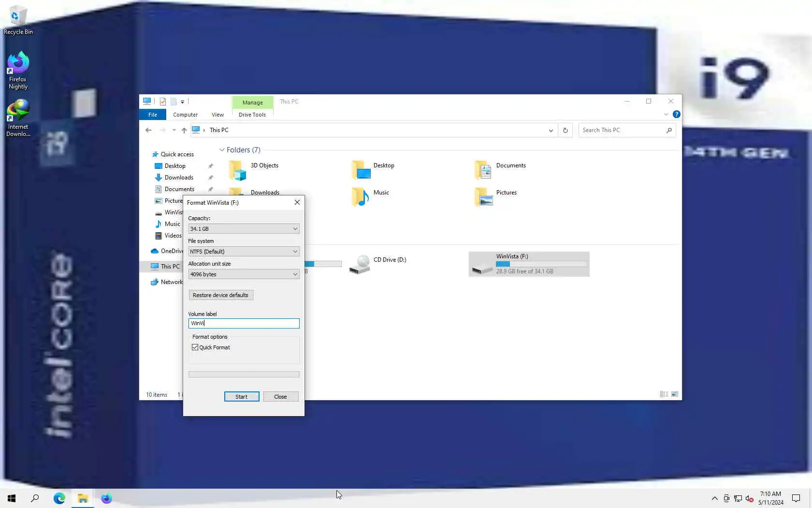Show hidden tray icons chevron
The image size is (812, 508).
[x=714, y=498]
